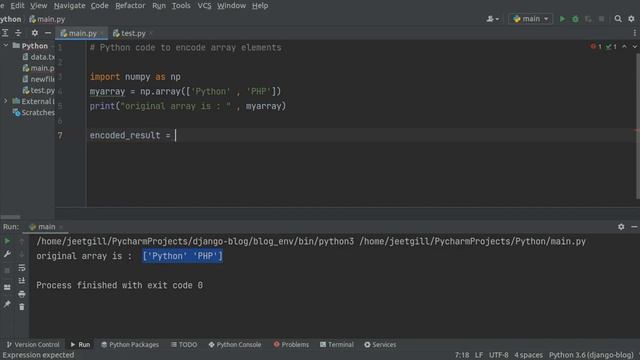Click 4 spaces indent setting

click(x=529, y=355)
